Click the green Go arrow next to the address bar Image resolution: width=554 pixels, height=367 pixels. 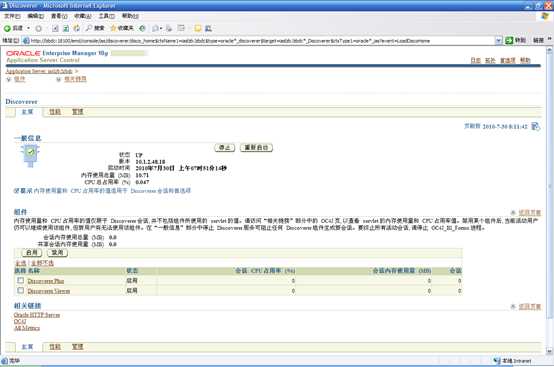click(509, 40)
